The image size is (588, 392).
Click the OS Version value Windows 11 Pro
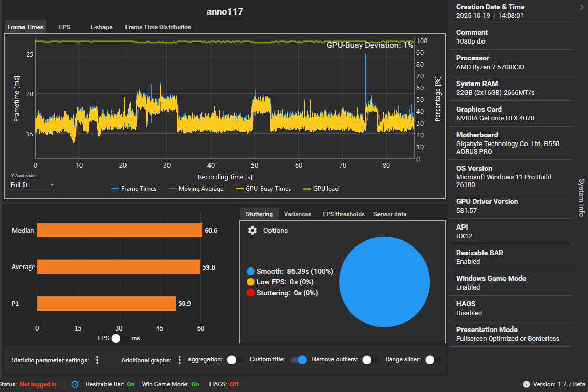(x=503, y=181)
